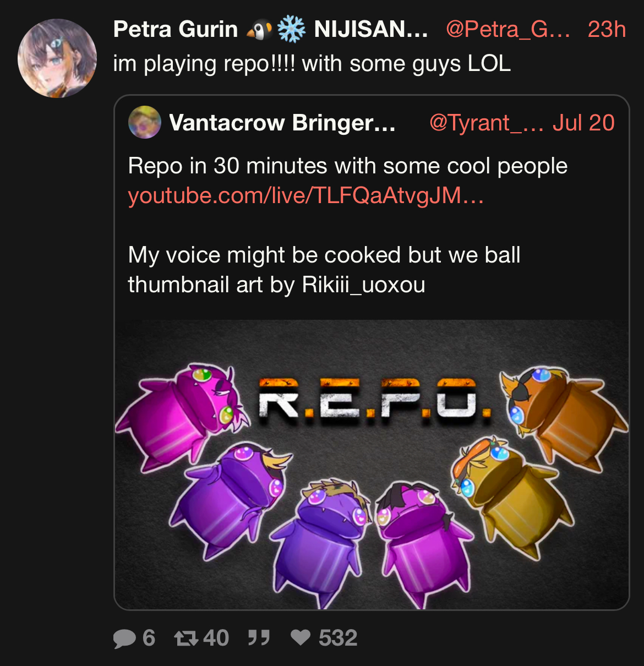Open the Petra Gurin display name
The width and height of the screenshot is (644, 666).
(x=176, y=29)
